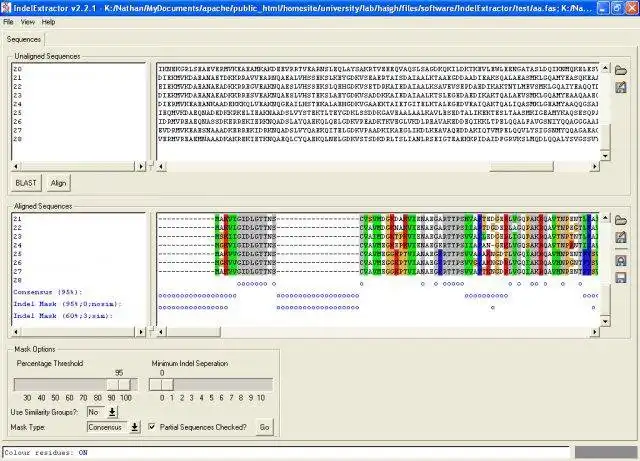
Task: Select sequence 22 in Unaligned Sequences list
Action: pyautogui.click(x=18, y=87)
